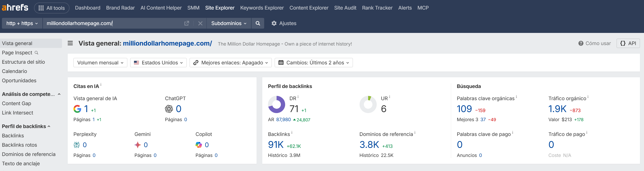Open Content Explorer
644x171 pixels.
(x=309, y=8)
